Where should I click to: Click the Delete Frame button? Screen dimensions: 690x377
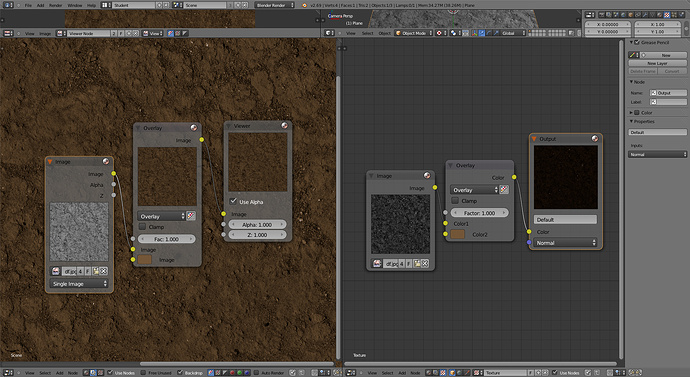642,71
